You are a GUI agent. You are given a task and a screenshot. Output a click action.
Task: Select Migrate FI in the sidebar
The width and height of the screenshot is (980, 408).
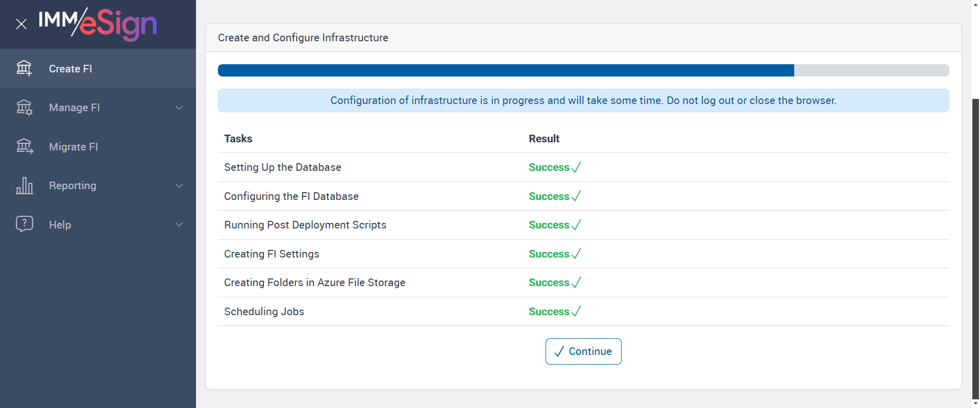(x=73, y=147)
